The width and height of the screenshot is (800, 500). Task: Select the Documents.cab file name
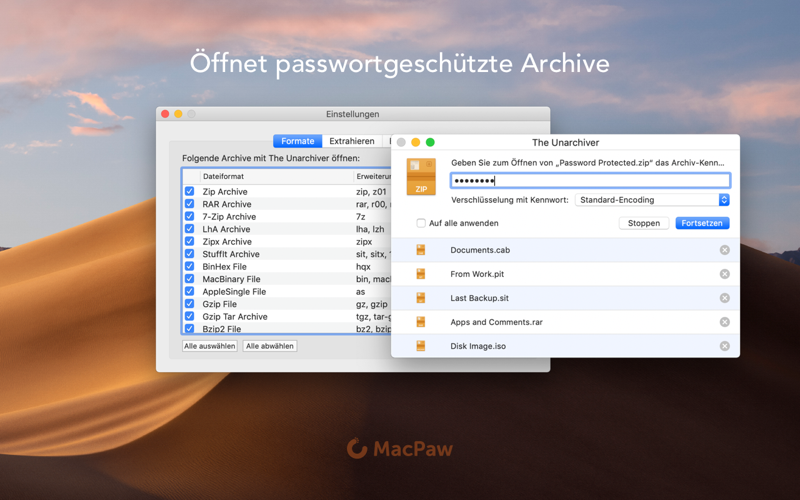tap(480, 250)
